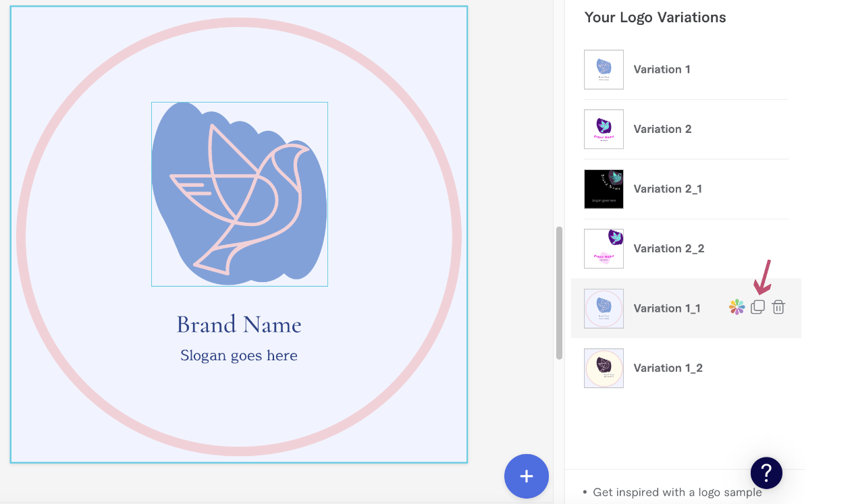Open the Variation 2 thumbnail preview
854x504 pixels.
(x=604, y=129)
